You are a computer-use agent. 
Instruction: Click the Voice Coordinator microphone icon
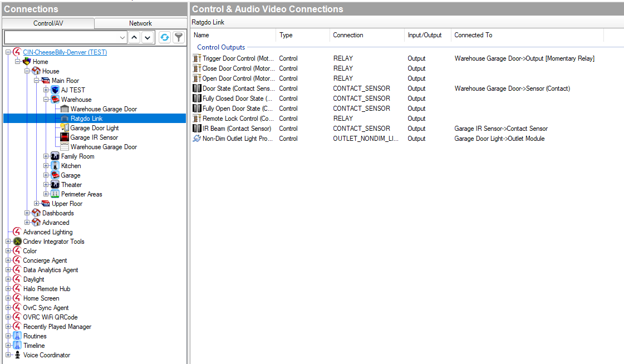coord(17,355)
